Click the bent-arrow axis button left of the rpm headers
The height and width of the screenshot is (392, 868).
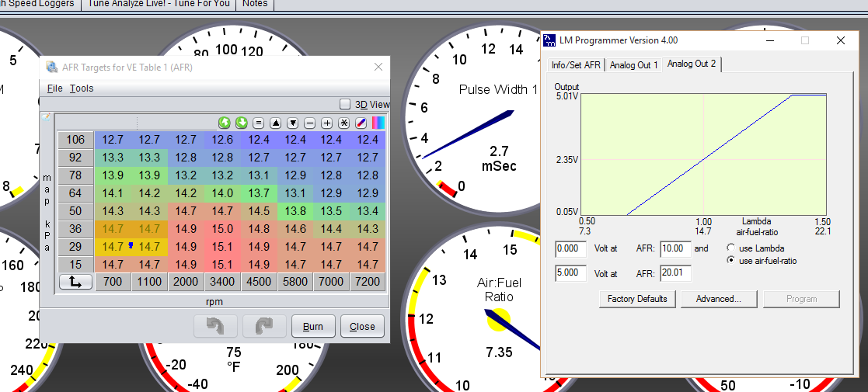pos(75,282)
